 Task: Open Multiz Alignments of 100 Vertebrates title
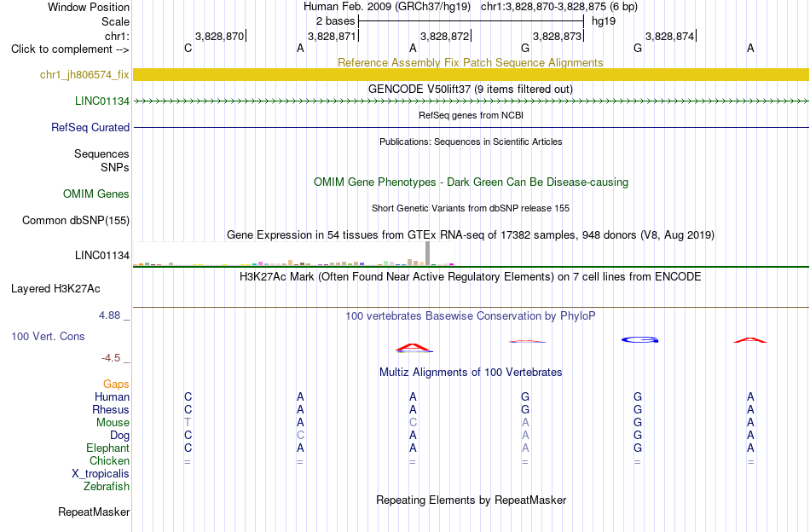click(471, 373)
